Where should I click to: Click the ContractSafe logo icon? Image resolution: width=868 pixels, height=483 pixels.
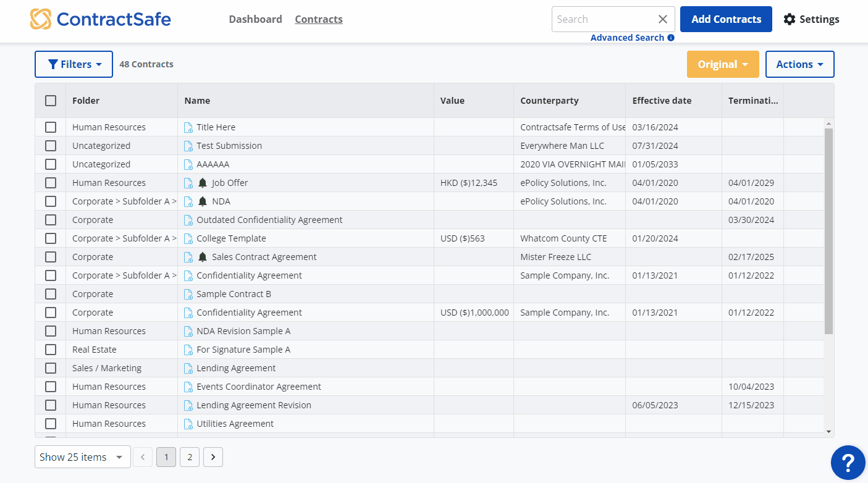[x=41, y=19]
